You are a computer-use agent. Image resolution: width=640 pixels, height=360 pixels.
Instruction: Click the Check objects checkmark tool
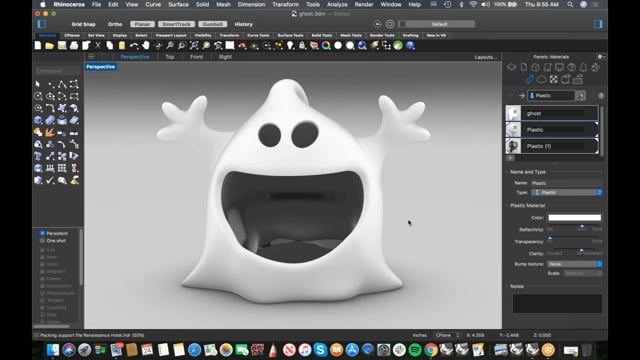click(50, 180)
